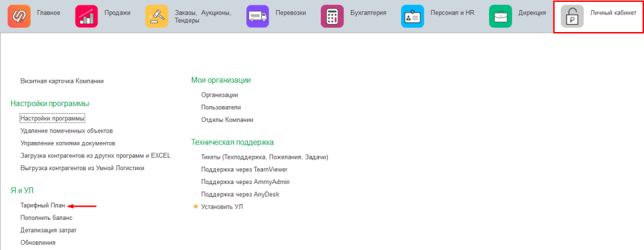Open Тикеты (Техподдержка, Пожелания, Задачи)
Image resolution: width=644 pixels, height=250 pixels.
tap(265, 157)
